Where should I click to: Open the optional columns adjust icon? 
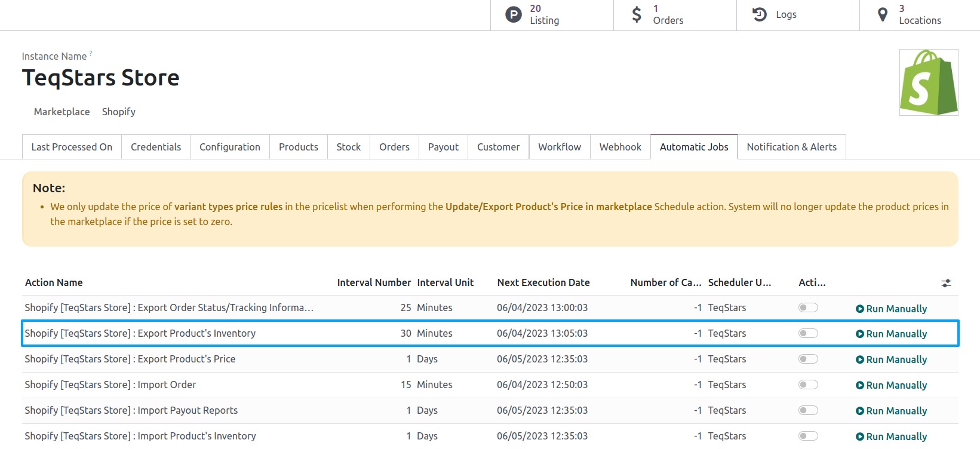pyautogui.click(x=947, y=283)
